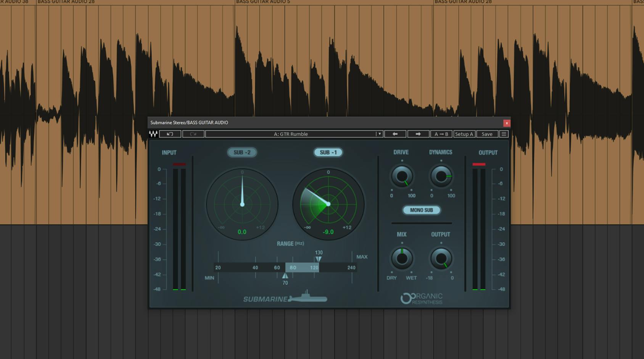Adjust the OUTPUT gain knob
The width and height of the screenshot is (644, 359).
tap(441, 259)
